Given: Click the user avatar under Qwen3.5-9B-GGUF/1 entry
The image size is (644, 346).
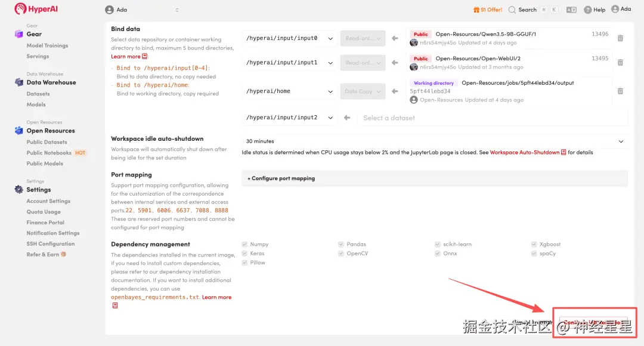Looking at the screenshot, I should click(x=414, y=43).
